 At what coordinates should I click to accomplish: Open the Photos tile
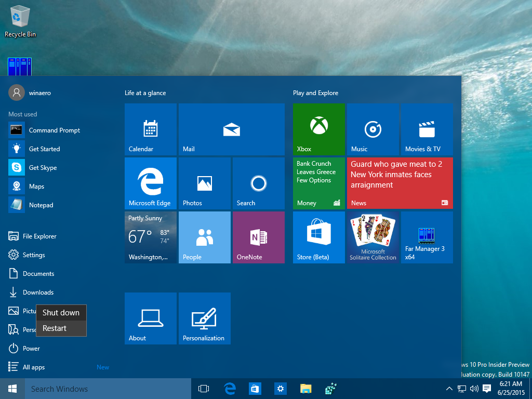[x=204, y=183]
